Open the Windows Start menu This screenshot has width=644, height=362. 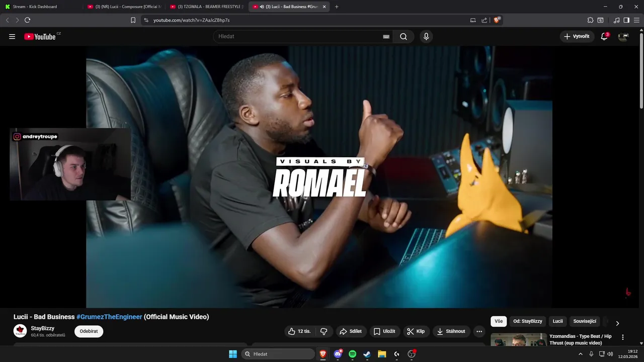233,354
